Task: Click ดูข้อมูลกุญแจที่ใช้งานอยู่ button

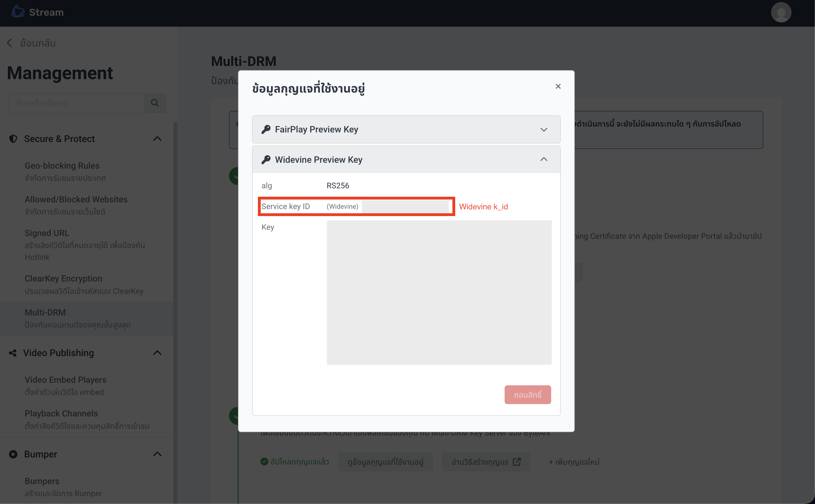Action: (x=385, y=462)
